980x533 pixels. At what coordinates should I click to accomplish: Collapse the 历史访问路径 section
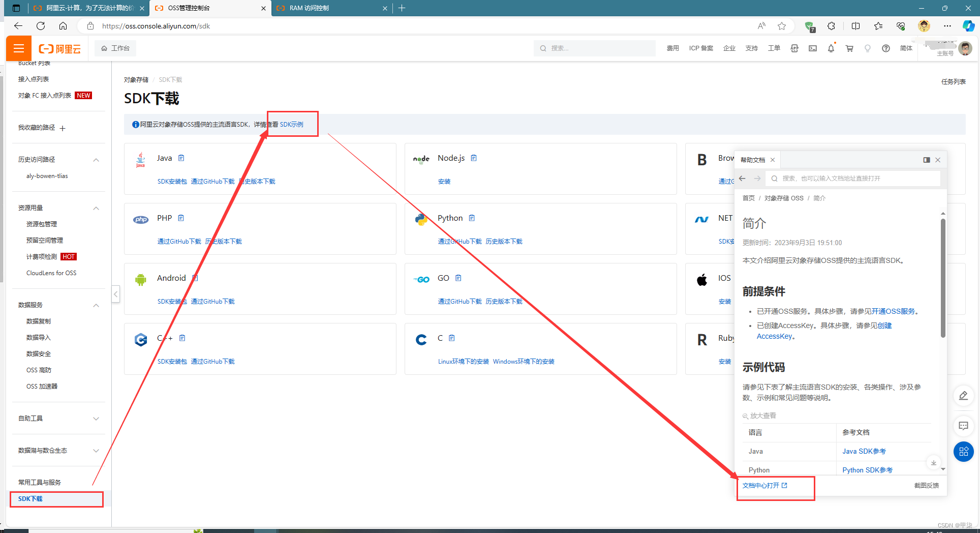coord(96,160)
